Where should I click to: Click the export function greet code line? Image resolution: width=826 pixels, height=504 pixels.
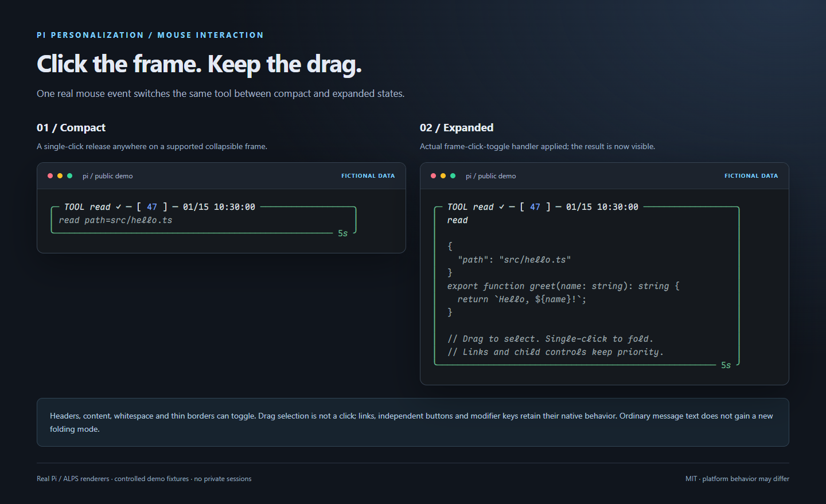[x=563, y=286]
